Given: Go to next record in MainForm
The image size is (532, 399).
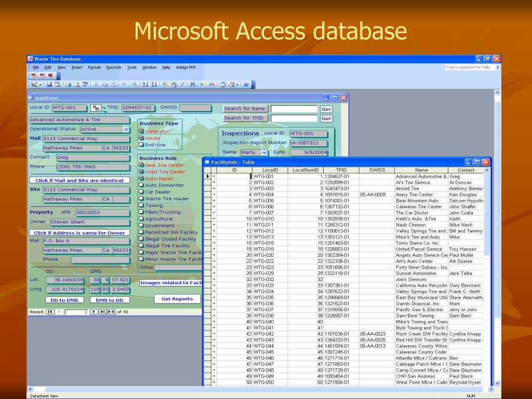Looking at the screenshot, I should [x=94, y=312].
